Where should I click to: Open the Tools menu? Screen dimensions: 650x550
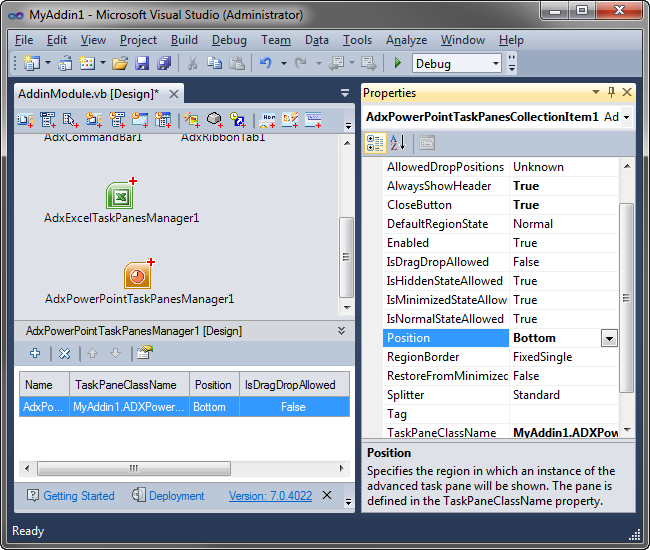pyautogui.click(x=357, y=40)
